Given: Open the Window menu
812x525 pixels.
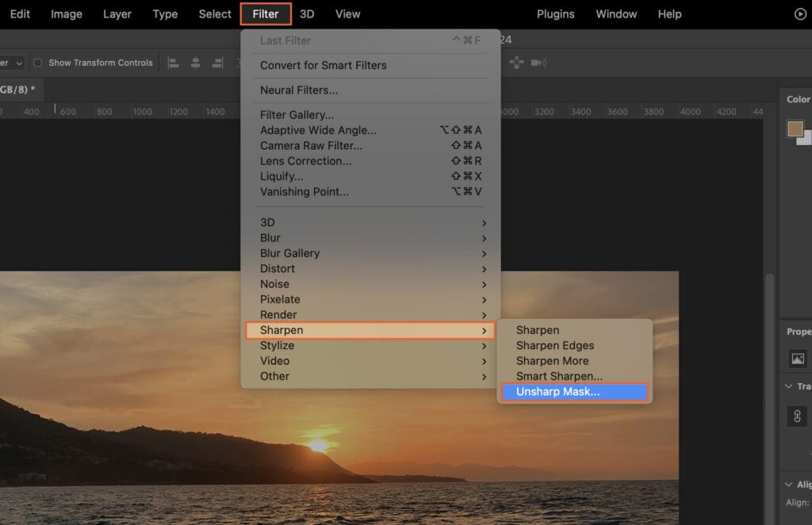Looking at the screenshot, I should [x=616, y=13].
